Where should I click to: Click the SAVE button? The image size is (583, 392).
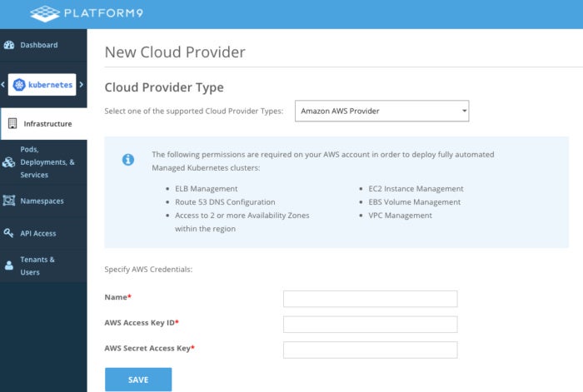tap(138, 380)
